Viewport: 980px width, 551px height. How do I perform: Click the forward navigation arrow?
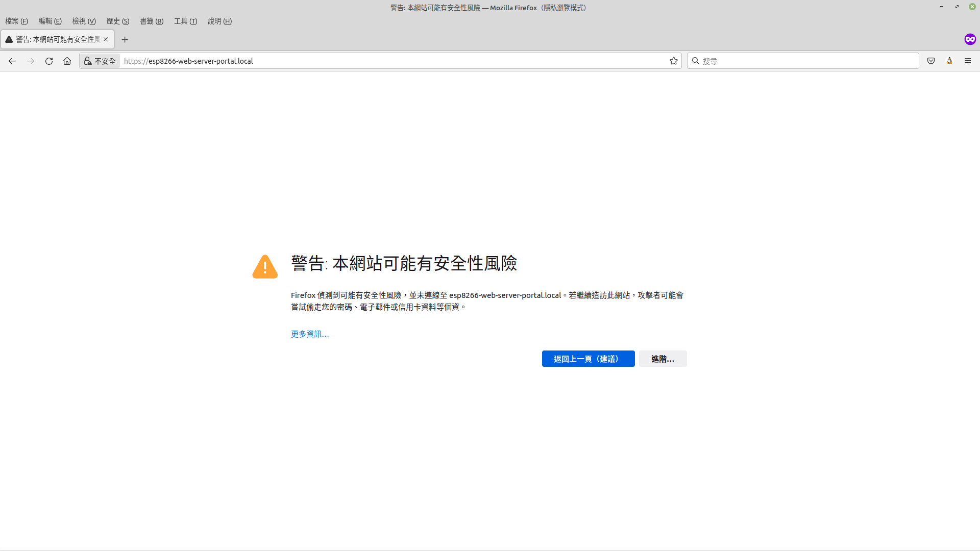(x=31, y=61)
